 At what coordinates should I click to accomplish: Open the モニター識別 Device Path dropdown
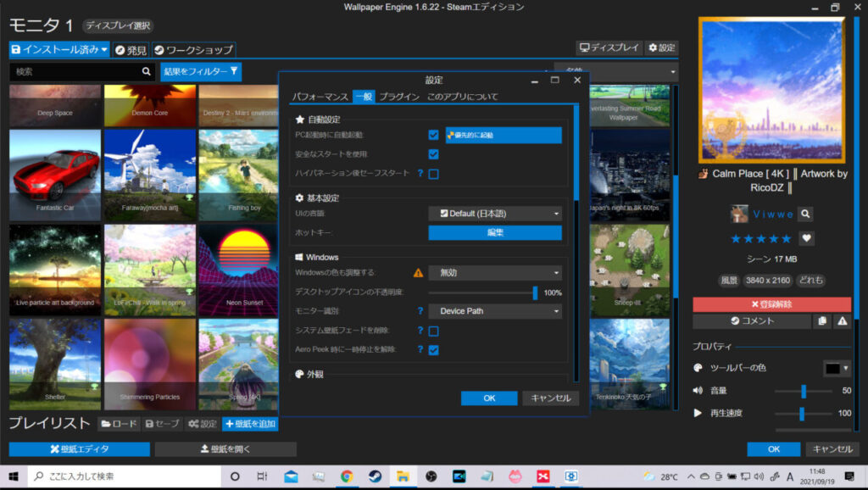click(495, 311)
